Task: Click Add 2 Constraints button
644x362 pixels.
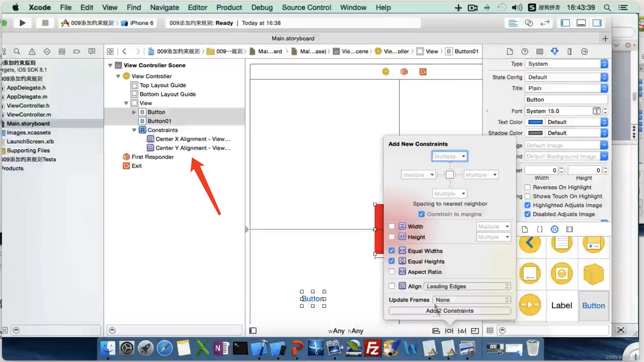Action: pyautogui.click(x=449, y=311)
